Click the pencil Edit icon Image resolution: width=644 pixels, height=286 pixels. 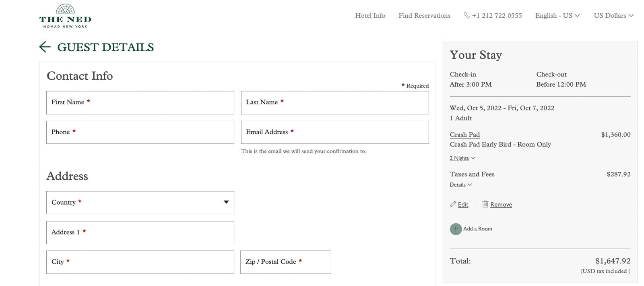[453, 204]
